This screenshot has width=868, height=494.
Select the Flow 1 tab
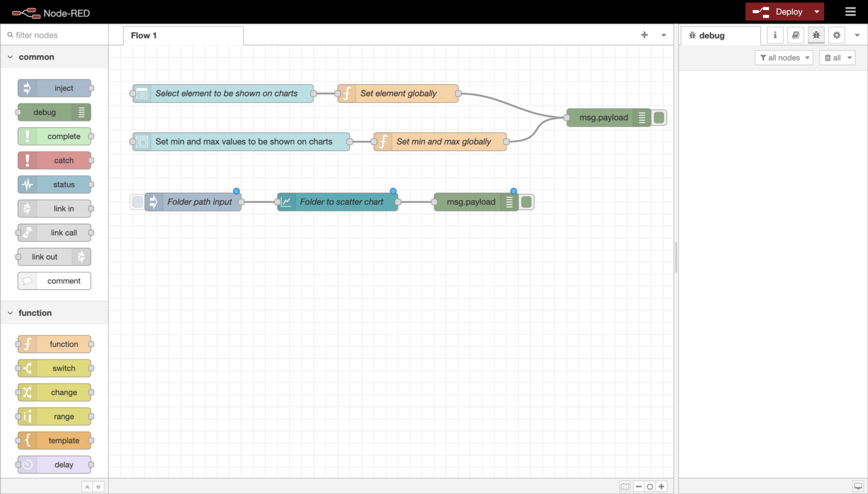coord(144,35)
